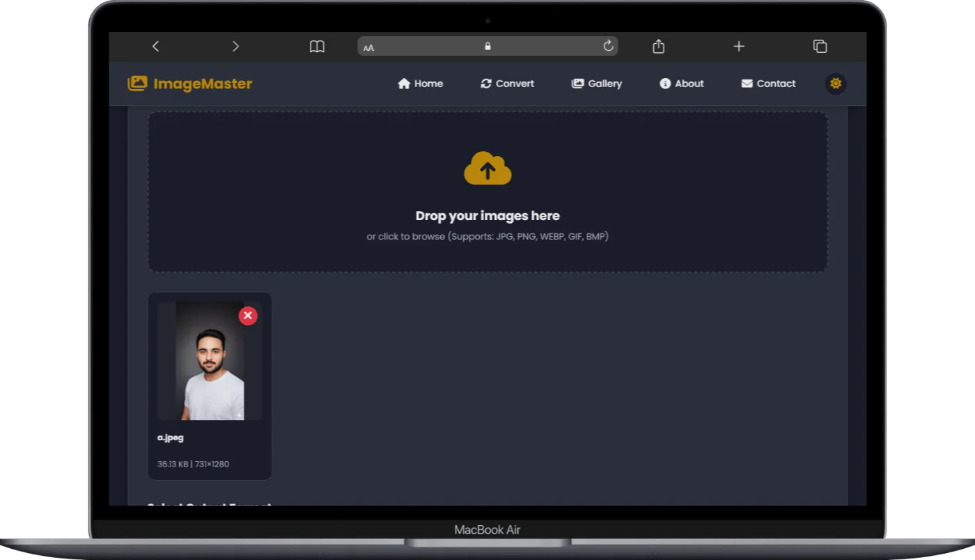Open the share sheet icon
This screenshot has width=975, height=560.
(658, 46)
